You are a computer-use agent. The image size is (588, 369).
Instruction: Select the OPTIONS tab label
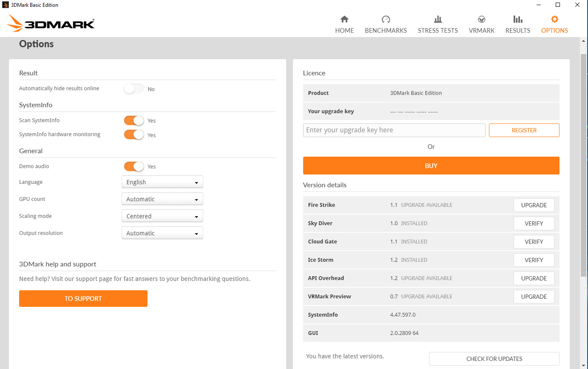[x=554, y=31]
